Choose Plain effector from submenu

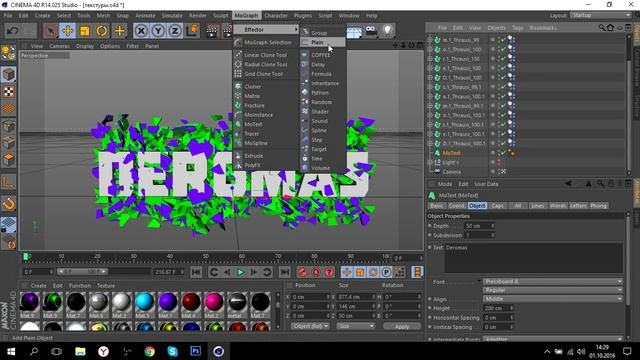323,42
